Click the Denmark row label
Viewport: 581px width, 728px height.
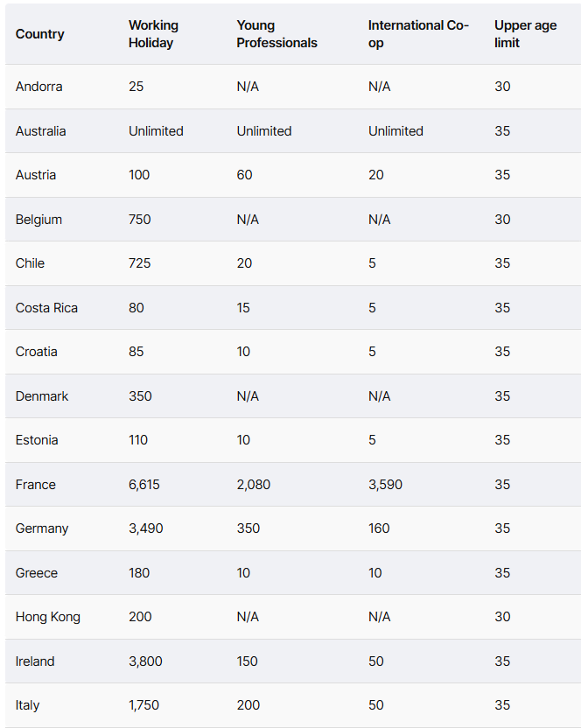pyautogui.click(x=42, y=396)
